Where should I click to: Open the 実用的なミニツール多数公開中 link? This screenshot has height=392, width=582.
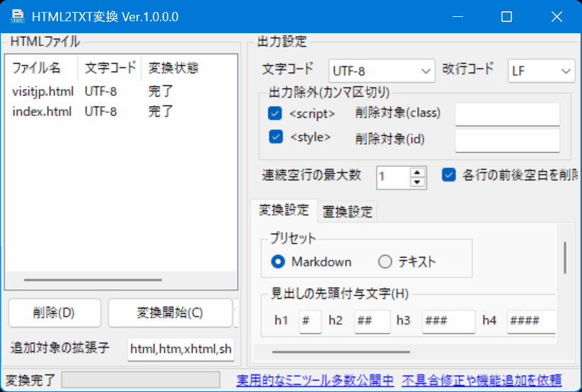(x=316, y=380)
